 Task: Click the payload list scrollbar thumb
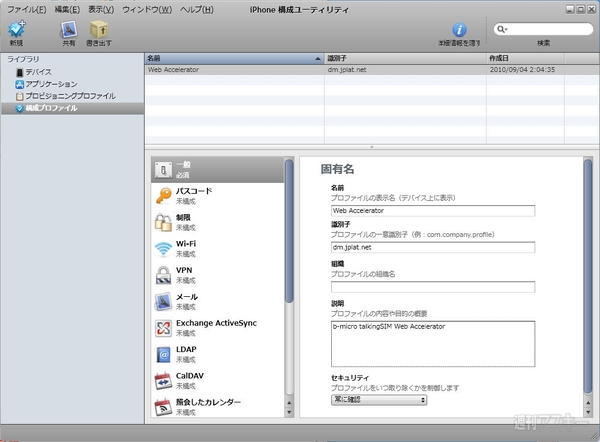click(289, 231)
